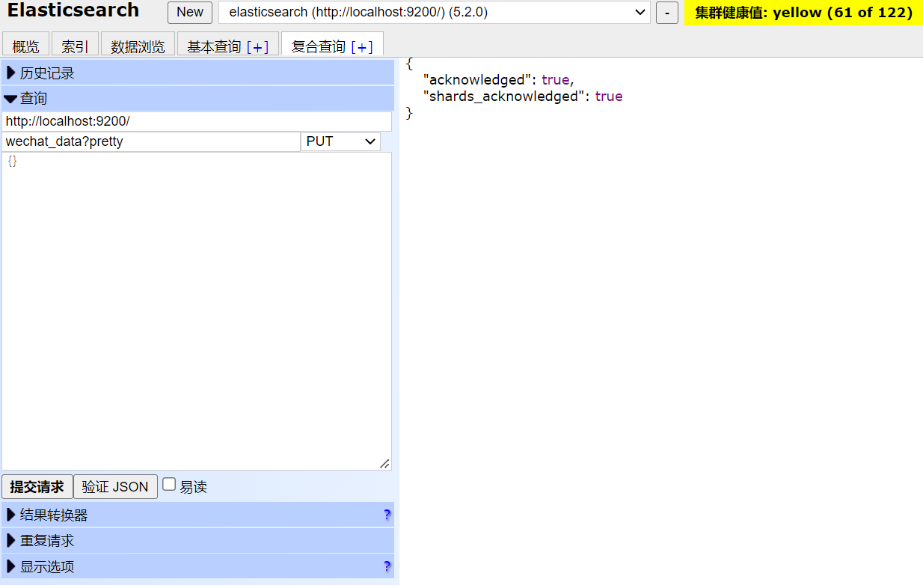Open the cluster connection dropdown
This screenshot has width=923, height=588.
pyautogui.click(x=435, y=12)
